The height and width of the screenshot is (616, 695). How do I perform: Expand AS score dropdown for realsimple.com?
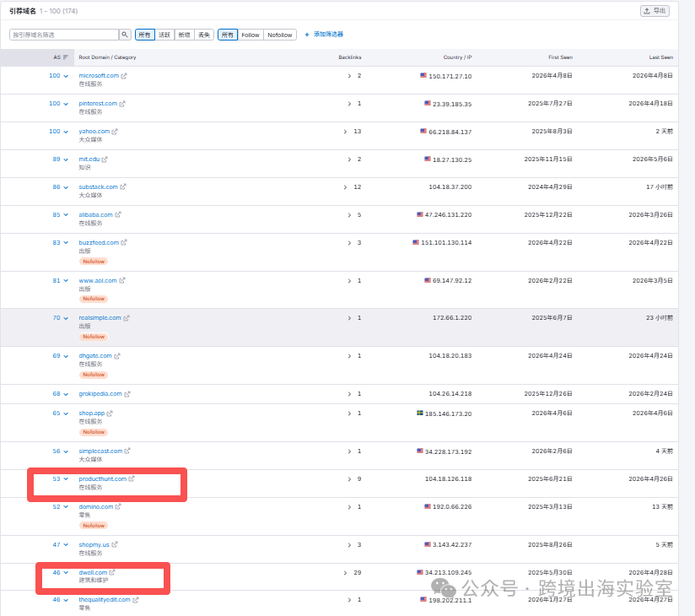[x=66, y=318]
